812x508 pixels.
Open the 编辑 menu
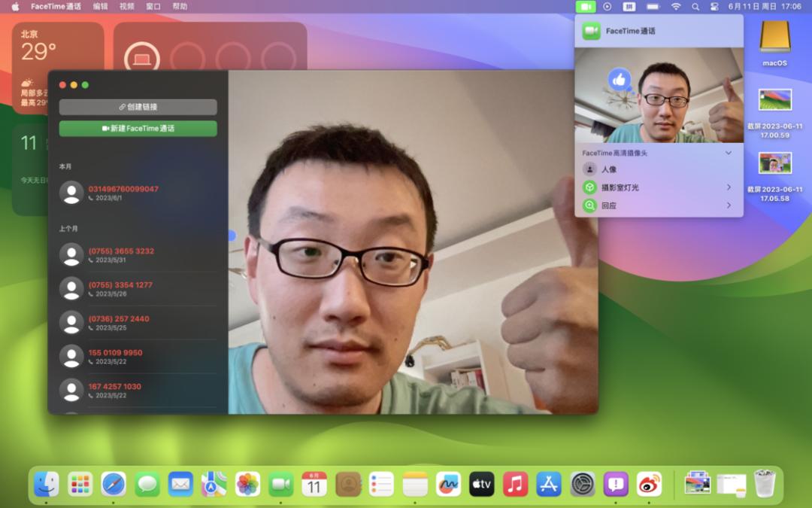(101, 7)
